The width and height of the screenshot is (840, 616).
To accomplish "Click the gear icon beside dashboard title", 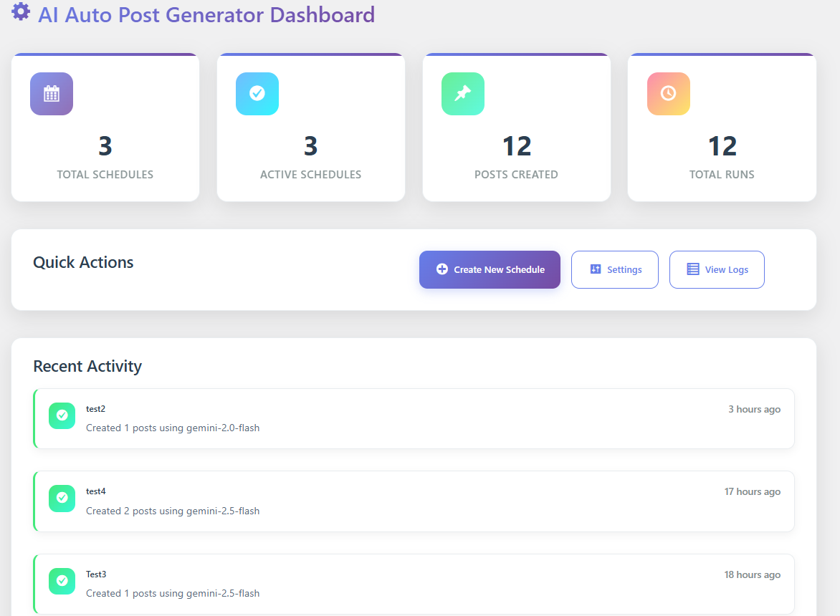I will (22, 12).
